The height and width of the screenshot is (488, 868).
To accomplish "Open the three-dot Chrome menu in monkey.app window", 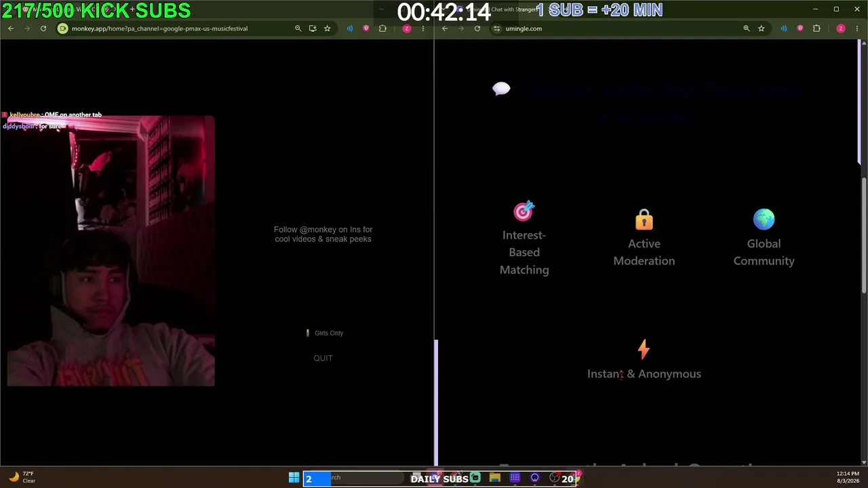I will tap(423, 28).
